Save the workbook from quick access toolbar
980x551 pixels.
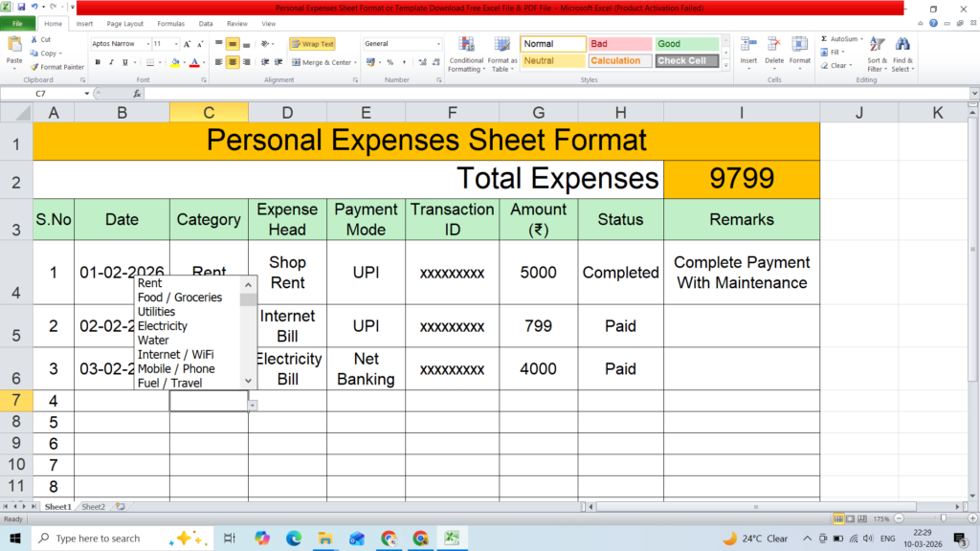21,7
